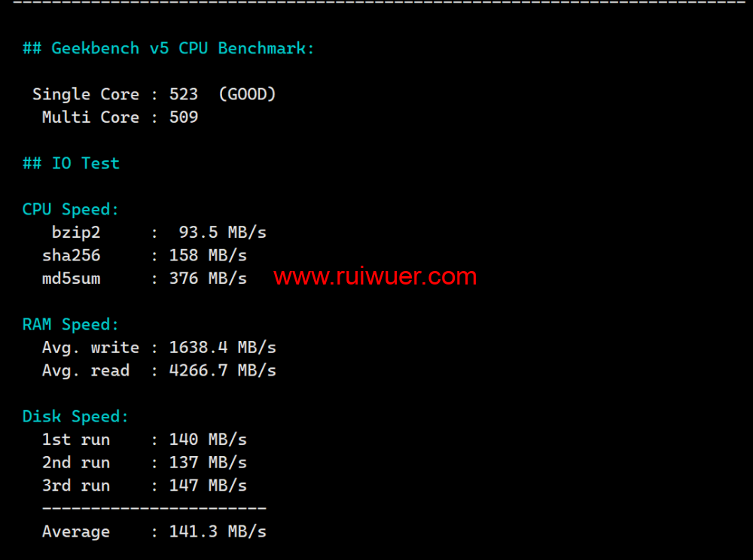Click the Avg. read 4266.7 MB/s value
753x560 pixels.
[222, 371]
